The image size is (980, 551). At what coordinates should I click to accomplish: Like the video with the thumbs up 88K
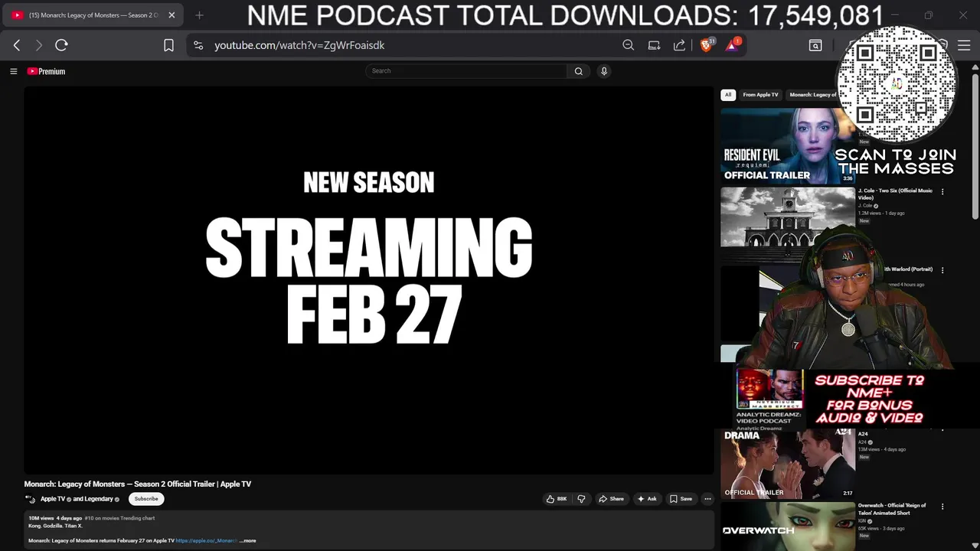pos(557,499)
